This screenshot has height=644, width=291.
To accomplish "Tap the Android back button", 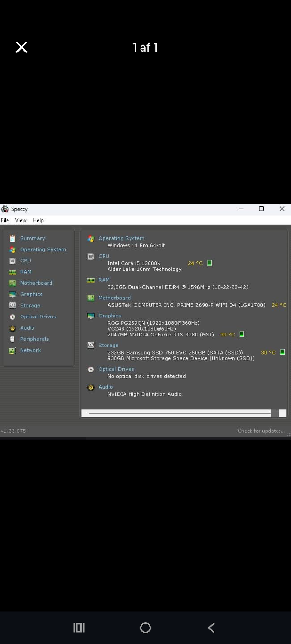I will [212, 628].
